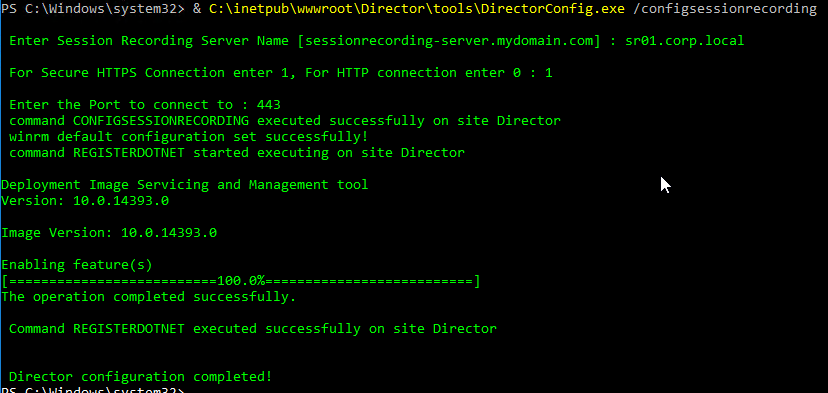Click 'Image Version: 10.0.14393.0' line
Image resolution: width=828 pixels, height=393 pixels.
pos(109,232)
